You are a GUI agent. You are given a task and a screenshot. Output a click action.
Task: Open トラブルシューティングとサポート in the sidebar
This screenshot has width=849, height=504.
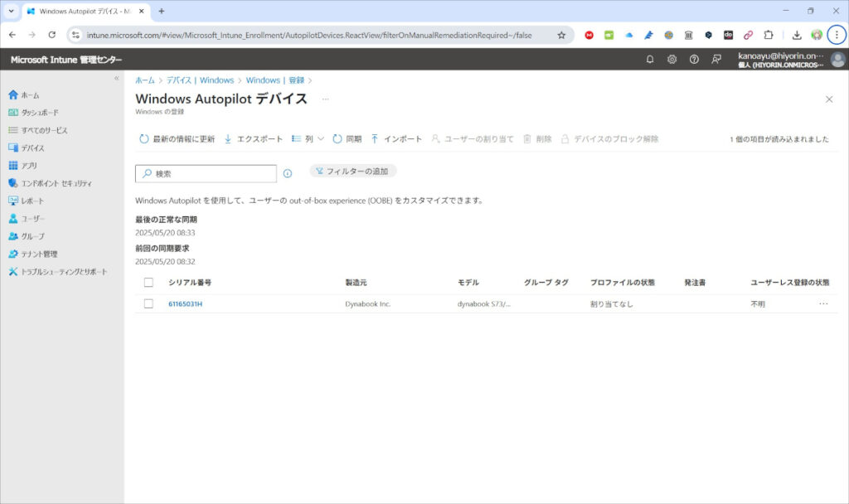[57, 272]
